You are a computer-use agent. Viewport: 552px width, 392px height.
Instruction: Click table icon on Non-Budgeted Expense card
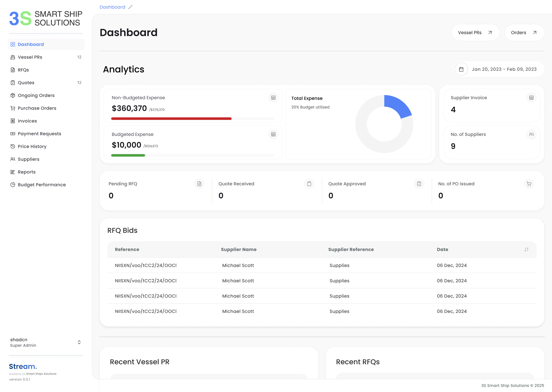click(x=273, y=98)
